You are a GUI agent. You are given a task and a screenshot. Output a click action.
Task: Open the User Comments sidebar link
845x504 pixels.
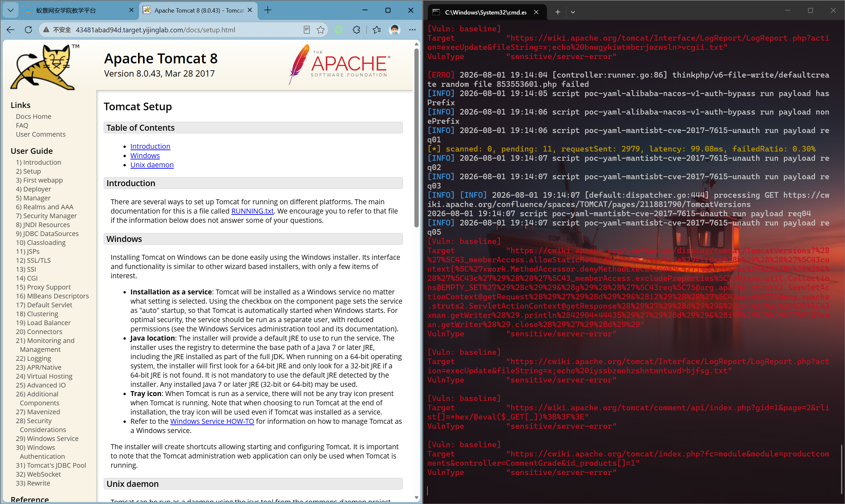[x=41, y=134]
